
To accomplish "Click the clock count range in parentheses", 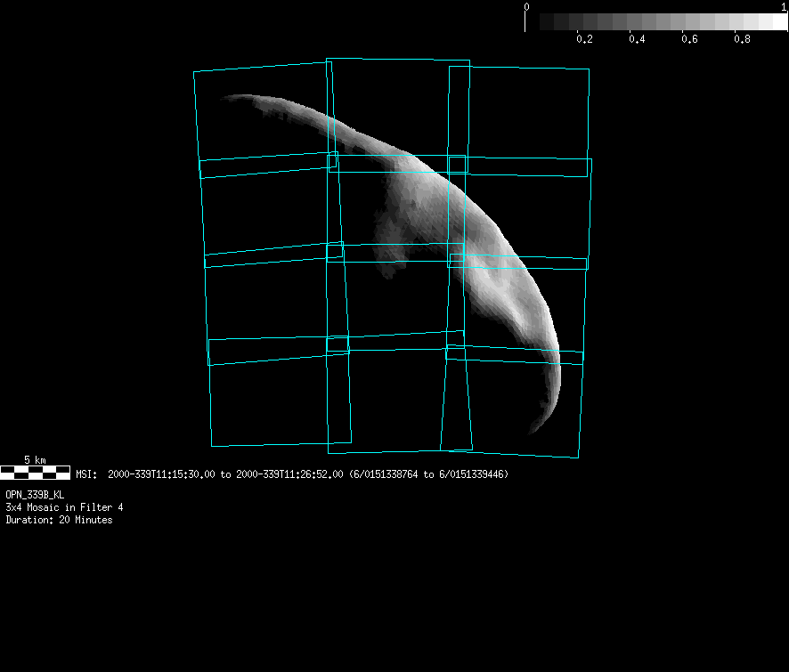I will click(428, 474).
